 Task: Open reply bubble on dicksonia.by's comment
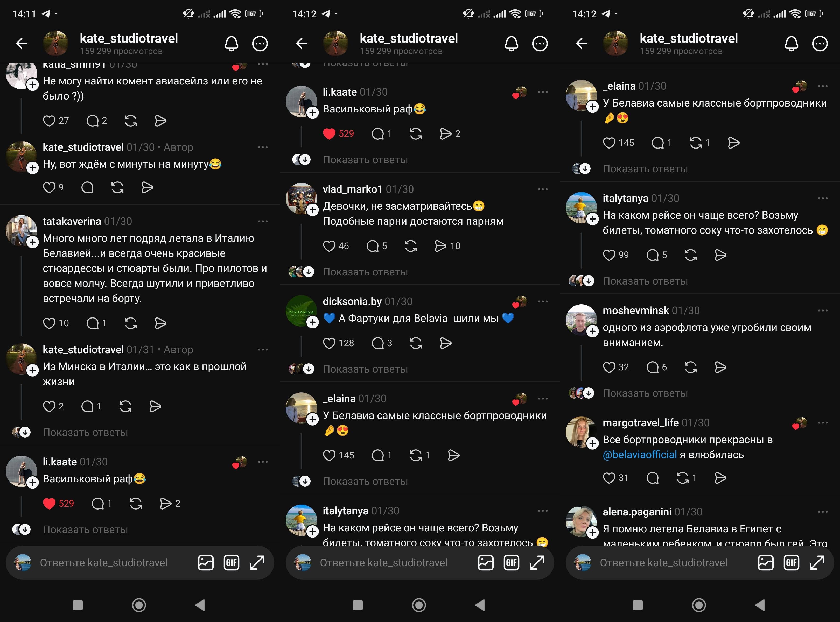(x=377, y=343)
